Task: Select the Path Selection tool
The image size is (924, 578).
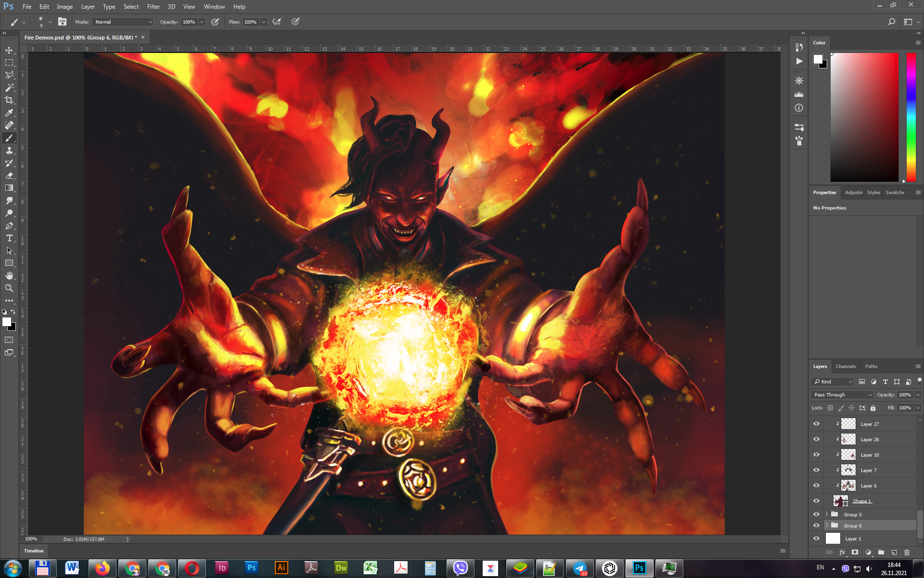Action: coord(9,250)
